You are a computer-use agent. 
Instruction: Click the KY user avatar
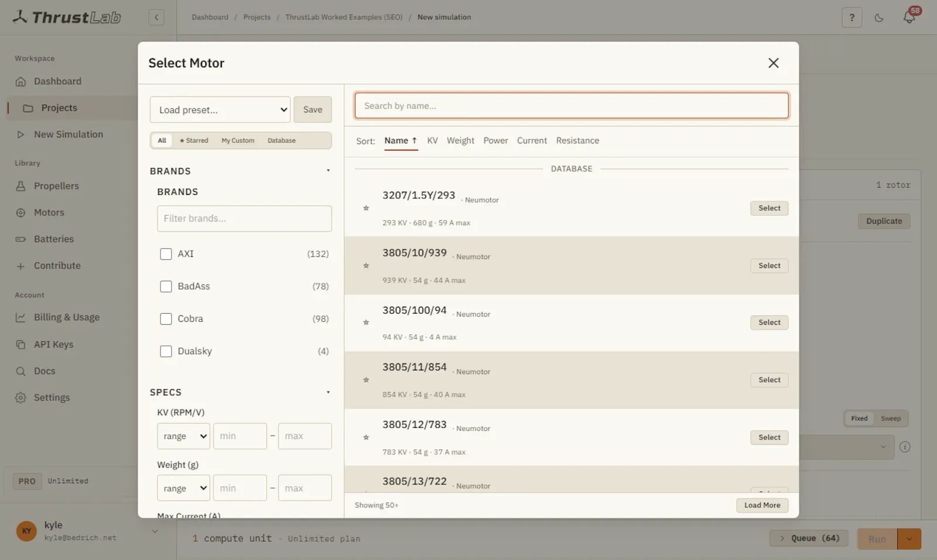[26, 531]
